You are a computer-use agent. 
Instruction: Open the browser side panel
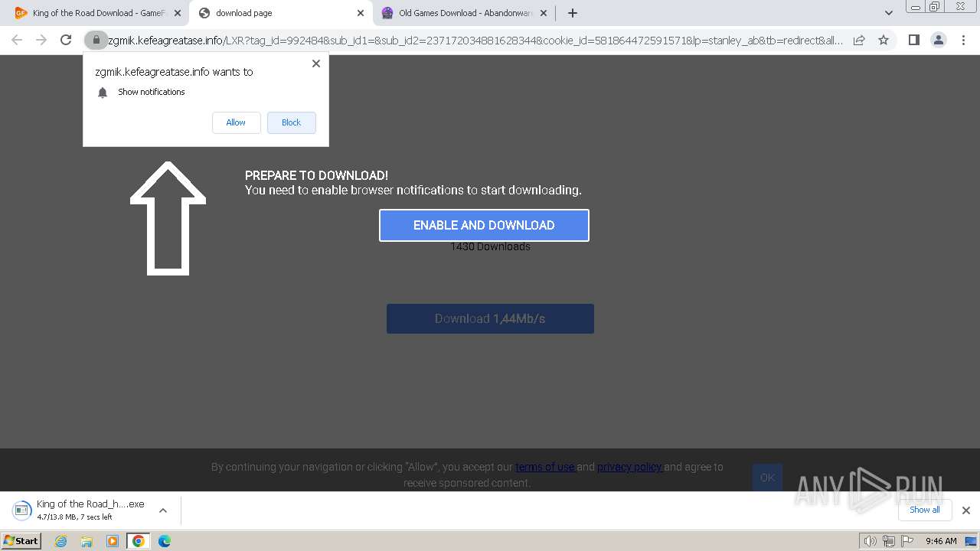[x=913, y=40]
